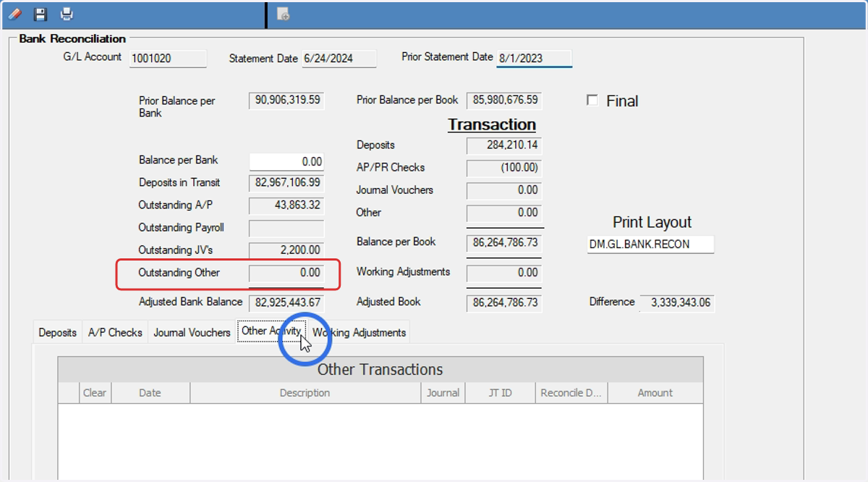Click the Journal Vouchers transaction value field
This screenshot has width=868, height=482.
pyautogui.click(x=504, y=190)
